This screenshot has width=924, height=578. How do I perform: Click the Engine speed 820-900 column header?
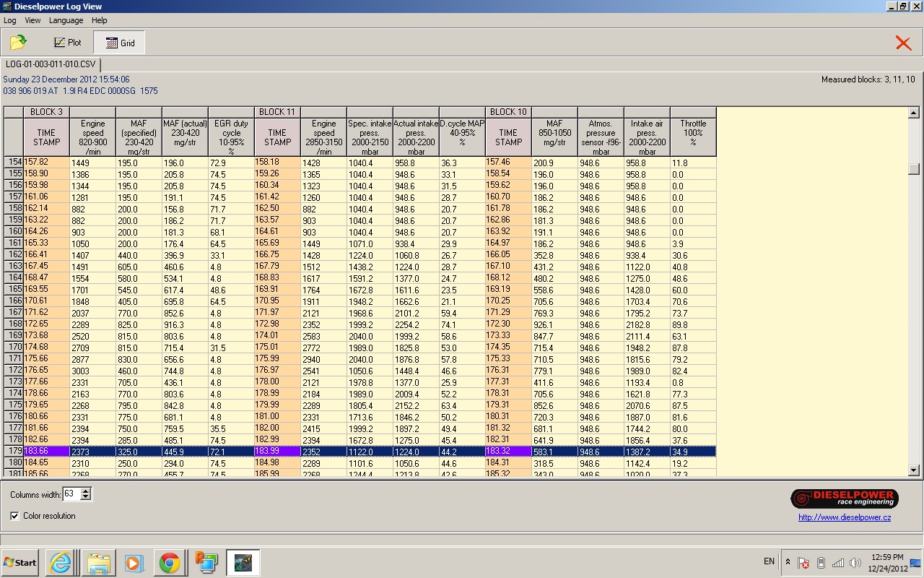(x=92, y=137)
